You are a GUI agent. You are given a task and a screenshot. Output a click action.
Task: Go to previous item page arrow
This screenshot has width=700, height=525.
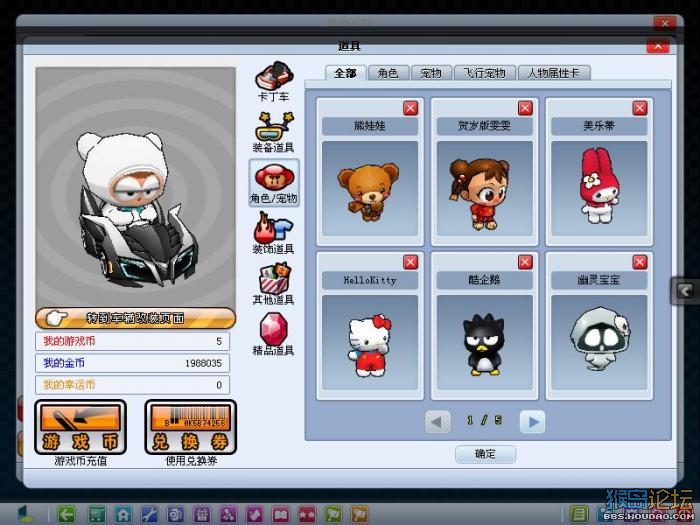[x=437, y=421]
